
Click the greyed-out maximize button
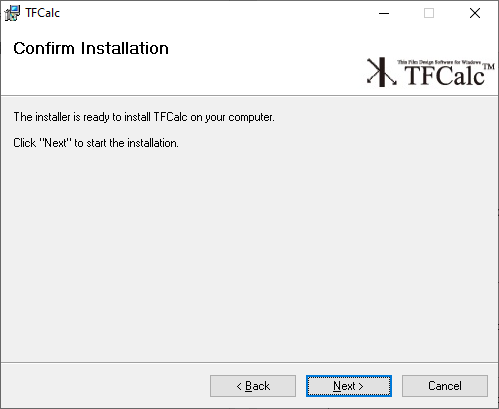click(429, 13)
